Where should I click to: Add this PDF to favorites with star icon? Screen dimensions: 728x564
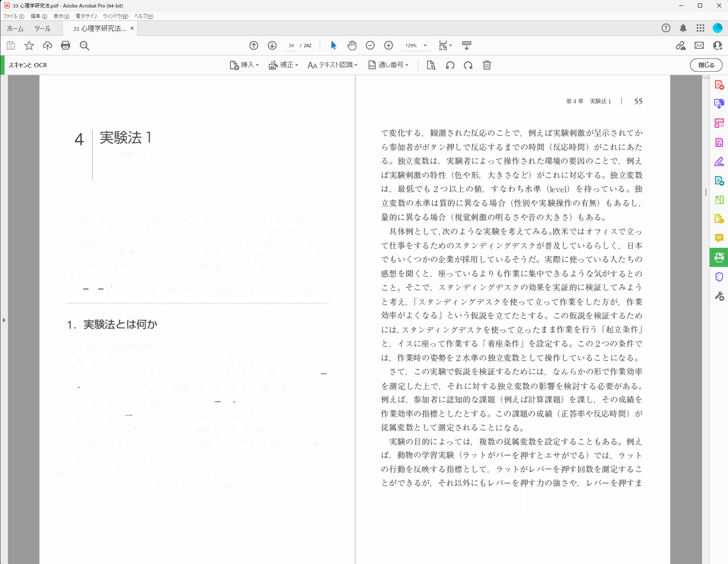(29, 45)
